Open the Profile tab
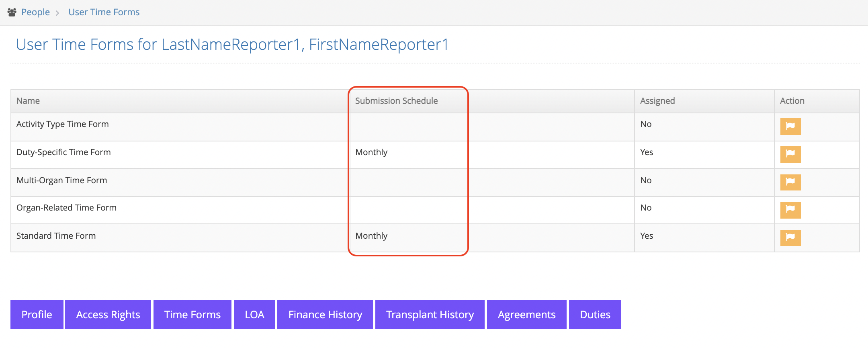The image size is (868, 348). (x=37, y=314)
